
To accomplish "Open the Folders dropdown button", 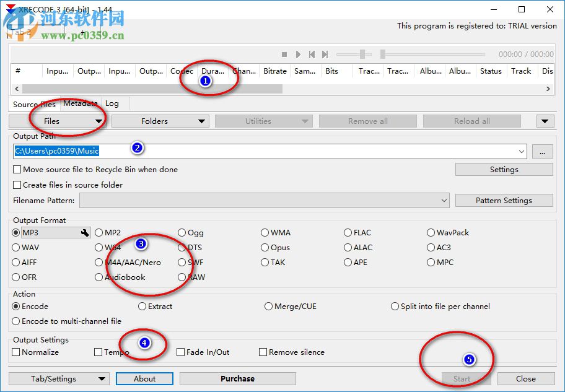I will tap(160, 121).
